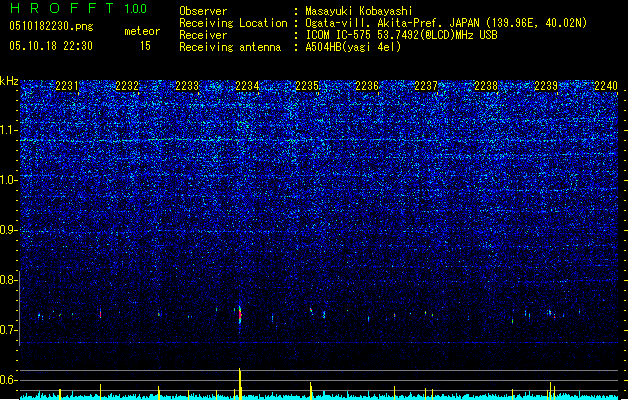This screenshot has height=400, width=629.
Task: Click the 'Observer' field label
Action: coord(203,11)
